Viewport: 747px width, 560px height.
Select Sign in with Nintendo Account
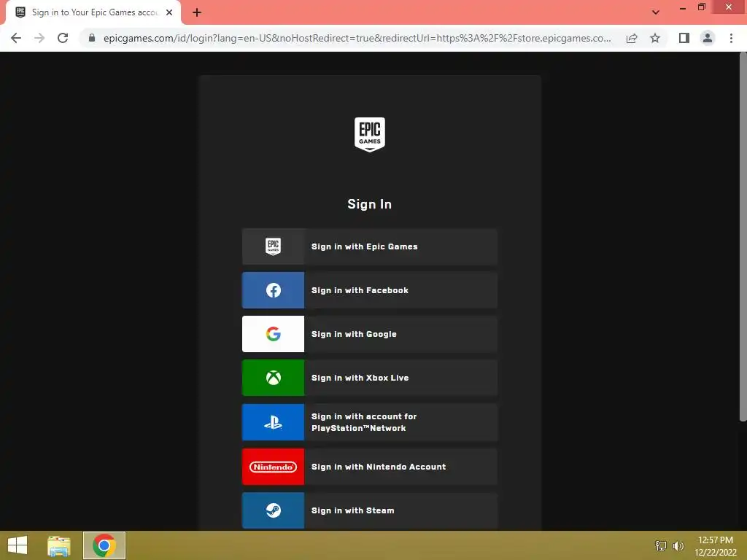pos(370,467)
